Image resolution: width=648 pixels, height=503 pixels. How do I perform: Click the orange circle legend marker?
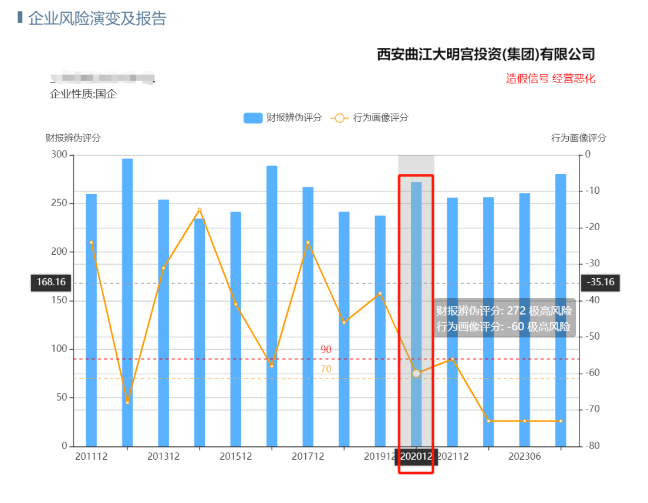point(339,118)
